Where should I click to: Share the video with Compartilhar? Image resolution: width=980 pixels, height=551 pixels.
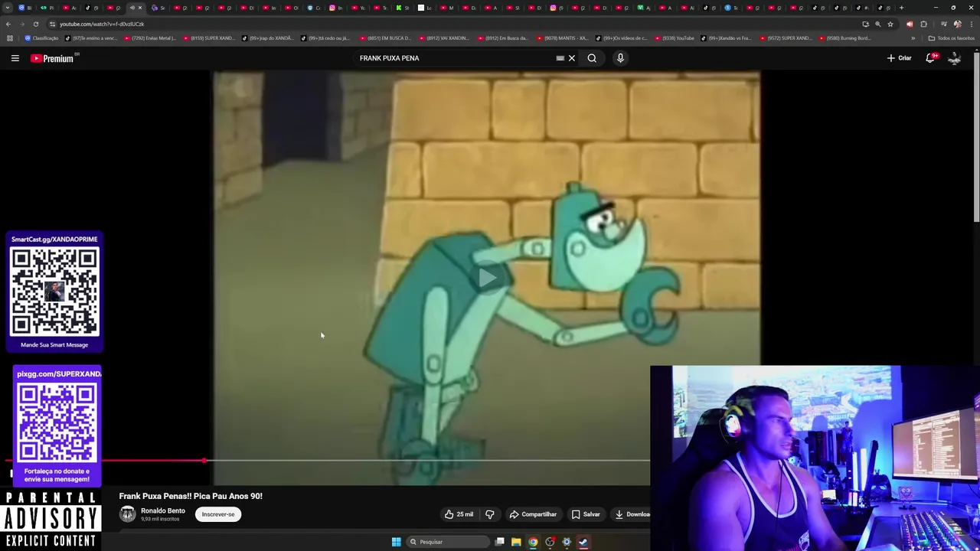[x=533, y=514]
